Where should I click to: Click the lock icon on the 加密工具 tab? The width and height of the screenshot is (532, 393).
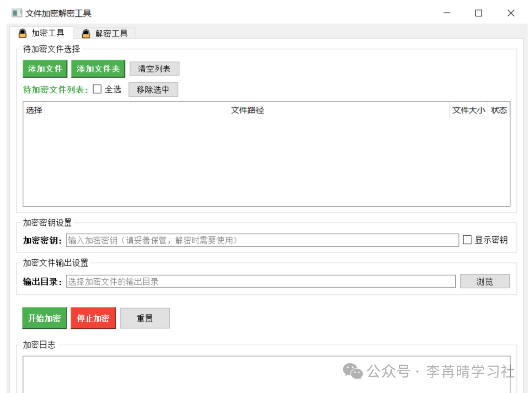22,34
